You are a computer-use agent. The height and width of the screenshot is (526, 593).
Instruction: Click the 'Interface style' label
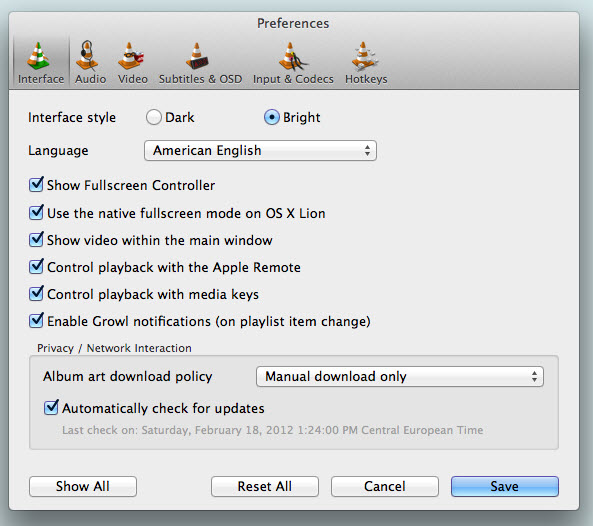coord(72,118)
